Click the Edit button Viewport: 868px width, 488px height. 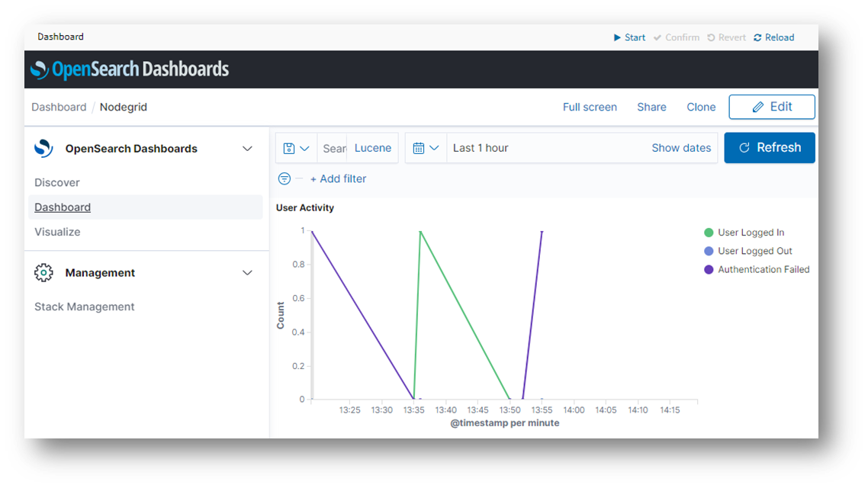coord(772,107)
